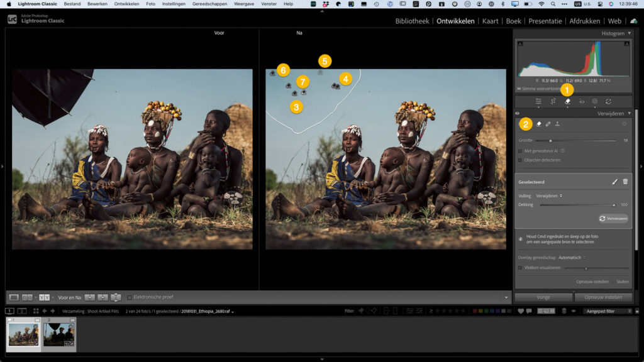Screen dimensions: 644x362
Task: Open the Vulling Verwijderen dropdown
Action: 549,196
